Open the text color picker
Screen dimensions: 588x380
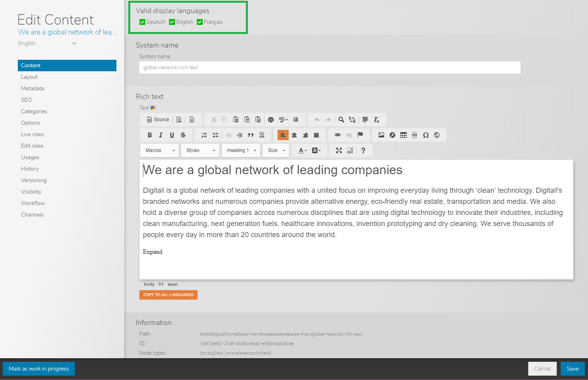click(303, 150)
